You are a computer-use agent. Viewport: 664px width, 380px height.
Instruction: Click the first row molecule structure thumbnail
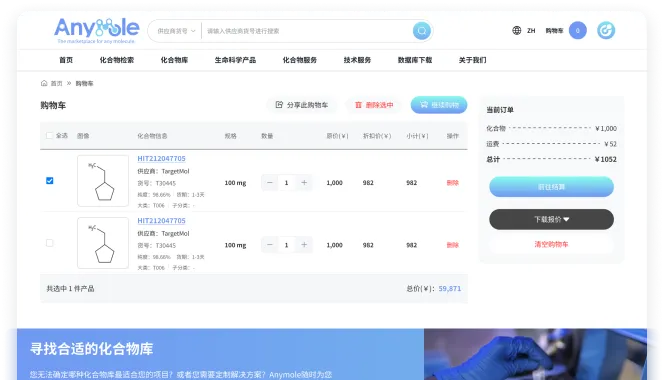103,181
